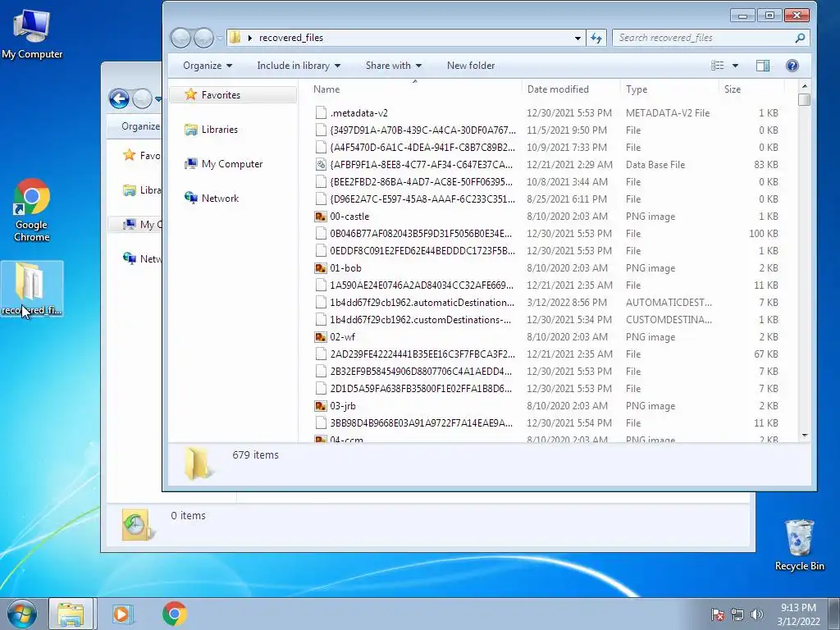
Task: Select the 02-wf PNG image
Action: click(546, 337)
